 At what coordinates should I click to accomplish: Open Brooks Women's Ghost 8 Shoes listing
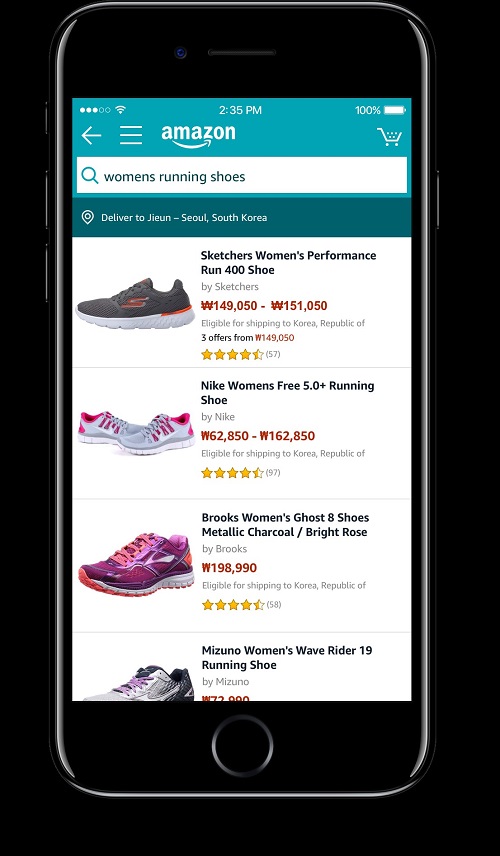coord(285,525)
